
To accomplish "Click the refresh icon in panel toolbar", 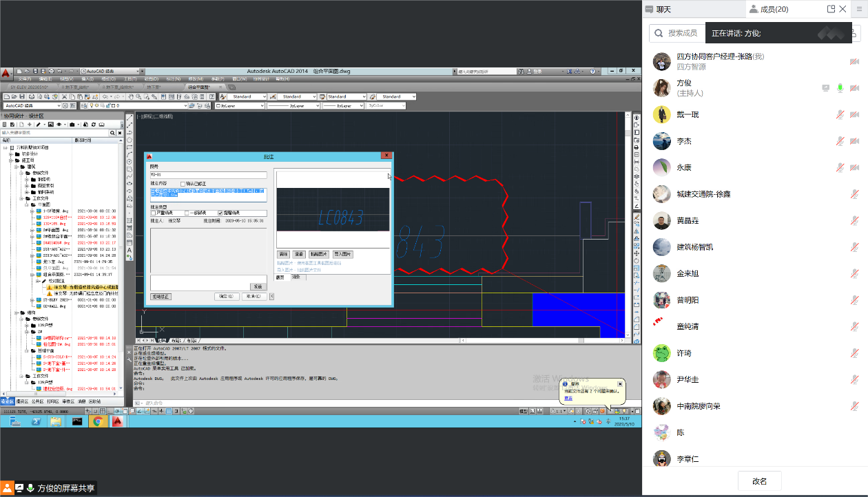I will click(x=94, y=125).
